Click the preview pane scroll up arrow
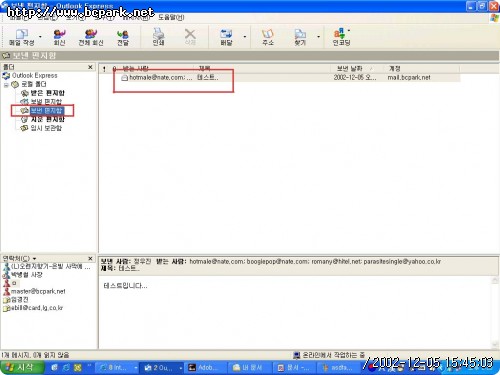 495,280
